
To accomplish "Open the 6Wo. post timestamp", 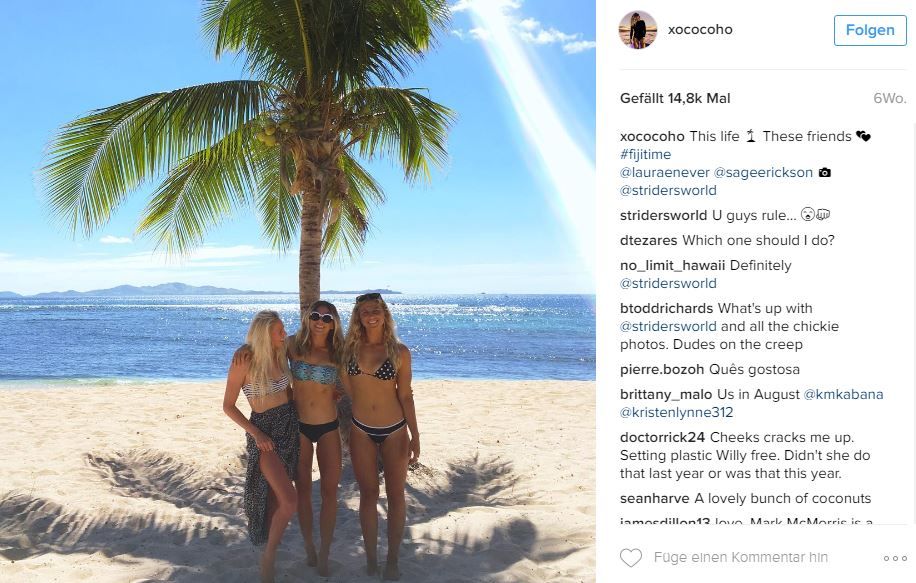I will [x=890, y=98].
